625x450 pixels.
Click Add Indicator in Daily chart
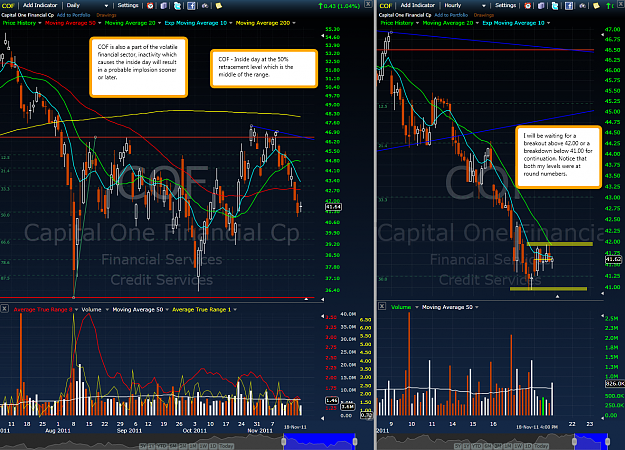click(x=40, y=6)
